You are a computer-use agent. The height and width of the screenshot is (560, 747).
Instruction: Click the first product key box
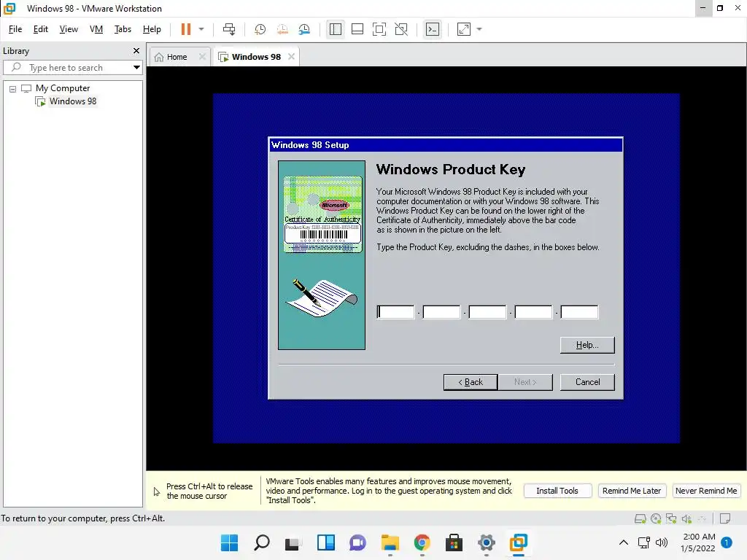pos(395,312)
